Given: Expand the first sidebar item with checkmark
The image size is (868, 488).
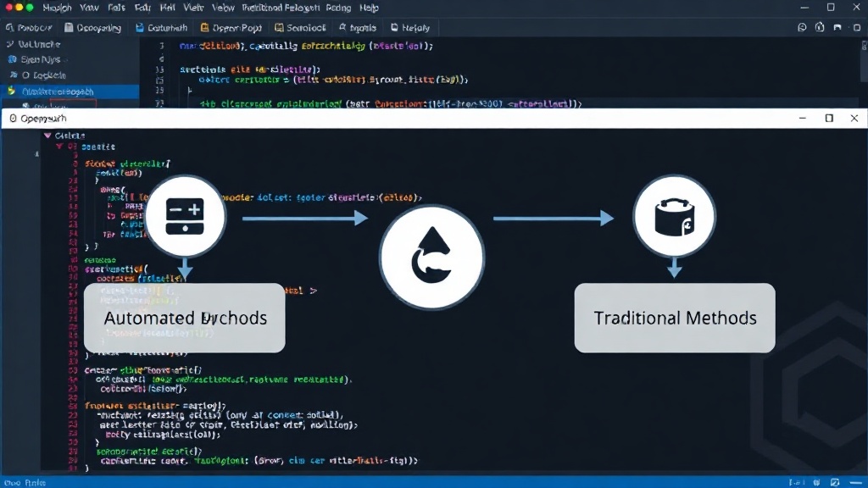Looking at the screenshot, I should click(x=33, y=44).
